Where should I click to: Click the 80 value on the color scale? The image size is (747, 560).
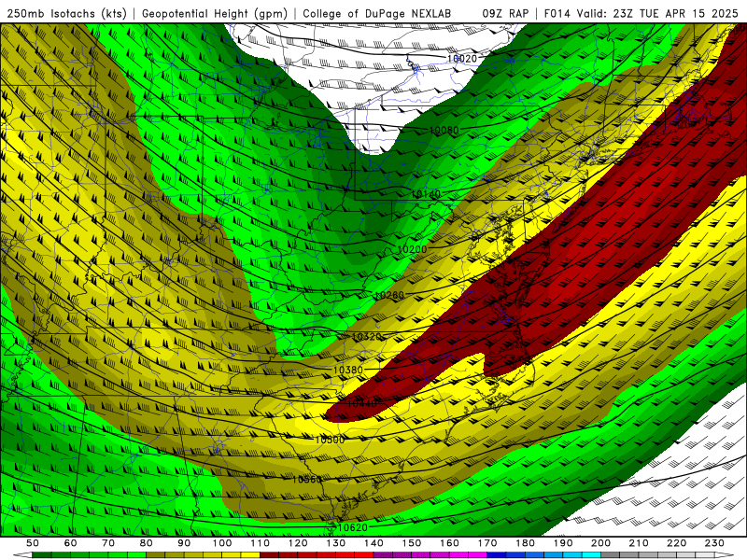[x=147, y=543]
